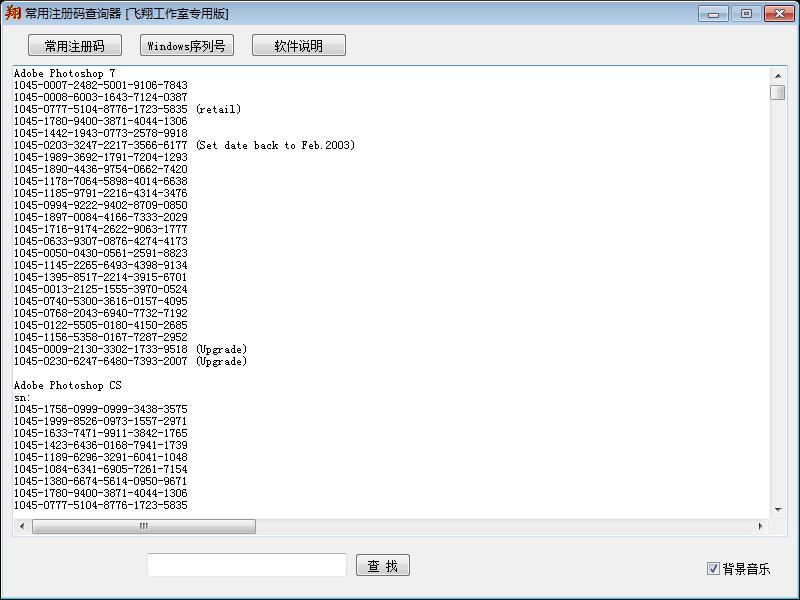Click the horizontal scrollbar thumb
The width and height of the screenshot is (800, 600).
[x=143, y=526]
